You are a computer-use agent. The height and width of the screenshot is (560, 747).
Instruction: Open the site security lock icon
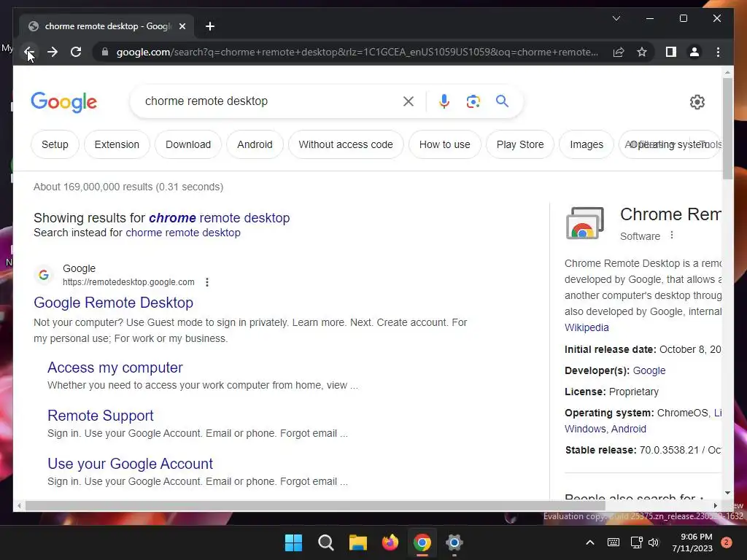tap(105, 52)
